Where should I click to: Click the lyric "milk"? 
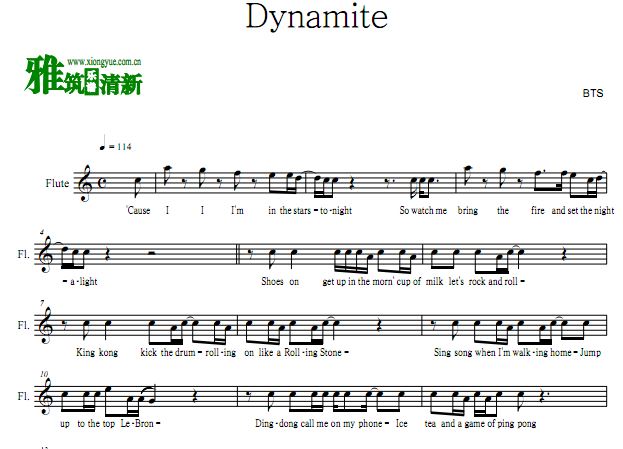(x=434, y=281)
